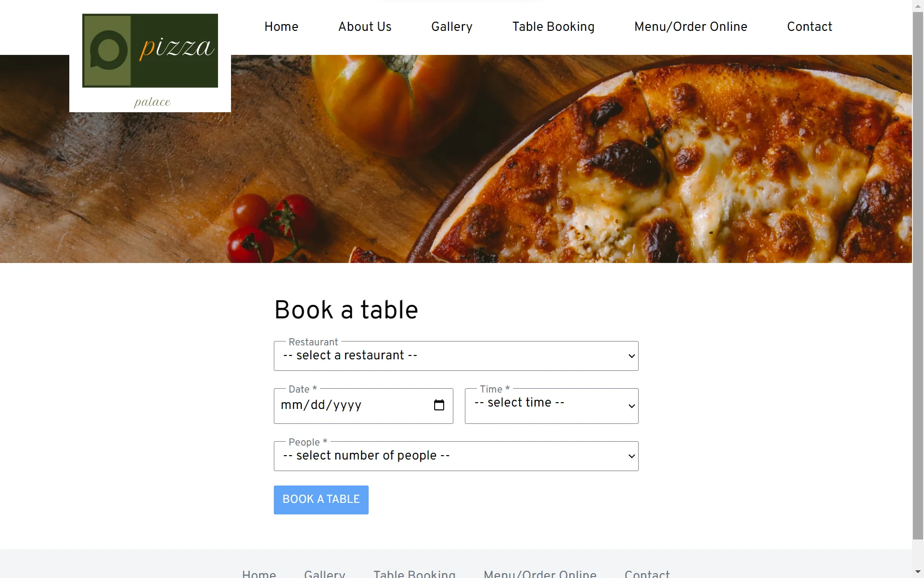Navigate to Gallery in header

pyautogui.click(x=452, y=26)
